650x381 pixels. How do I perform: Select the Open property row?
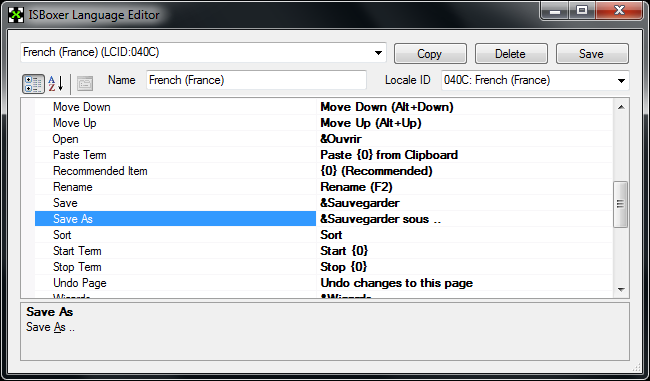click(x=175, y=139)
